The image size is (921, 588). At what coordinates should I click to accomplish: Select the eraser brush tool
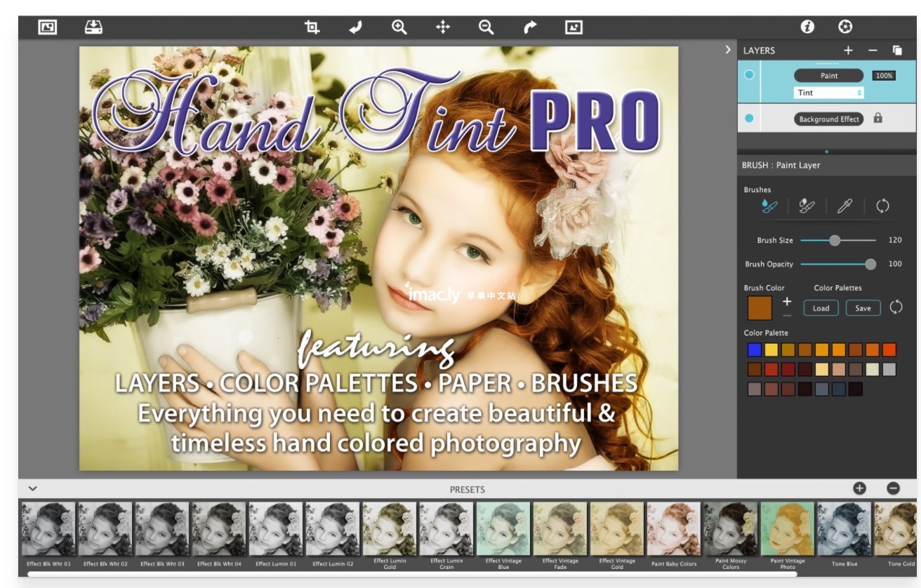pos(807,206)
